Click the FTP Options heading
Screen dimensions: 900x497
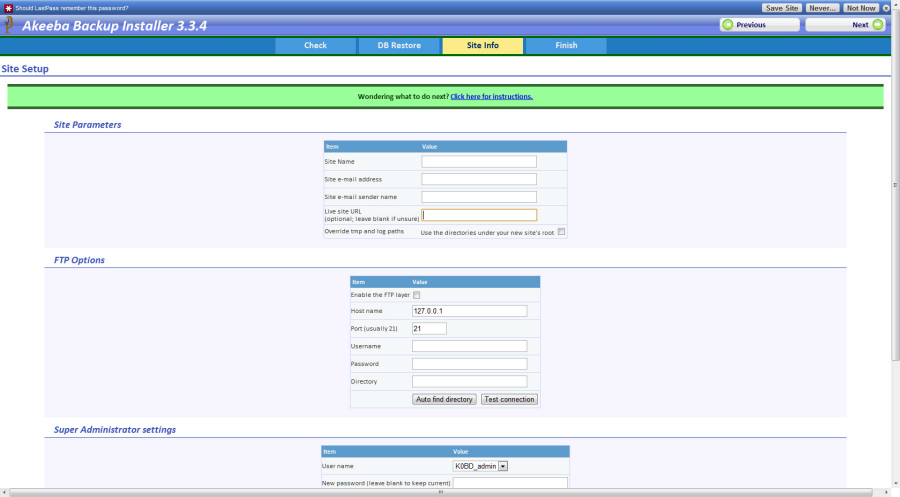[79, 261]
